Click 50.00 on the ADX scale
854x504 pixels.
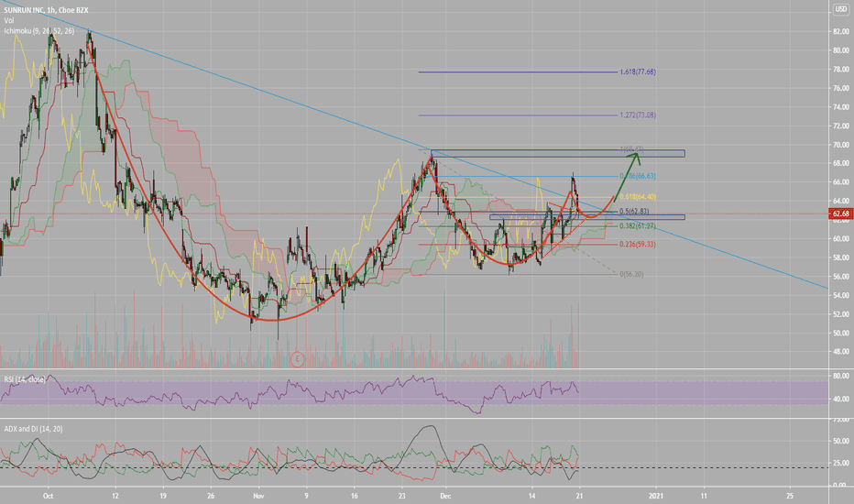point(841,442)
